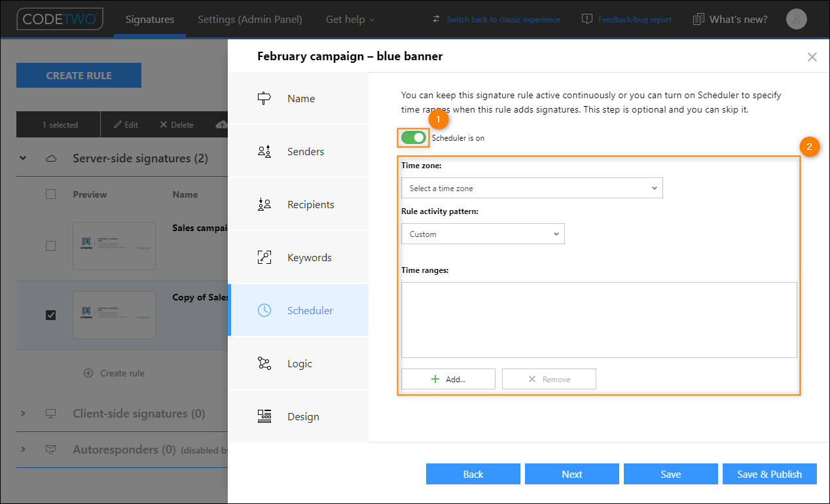This screenshot has width=830, height=504.
Task: Click the Next button
Action: click(572, 474)
